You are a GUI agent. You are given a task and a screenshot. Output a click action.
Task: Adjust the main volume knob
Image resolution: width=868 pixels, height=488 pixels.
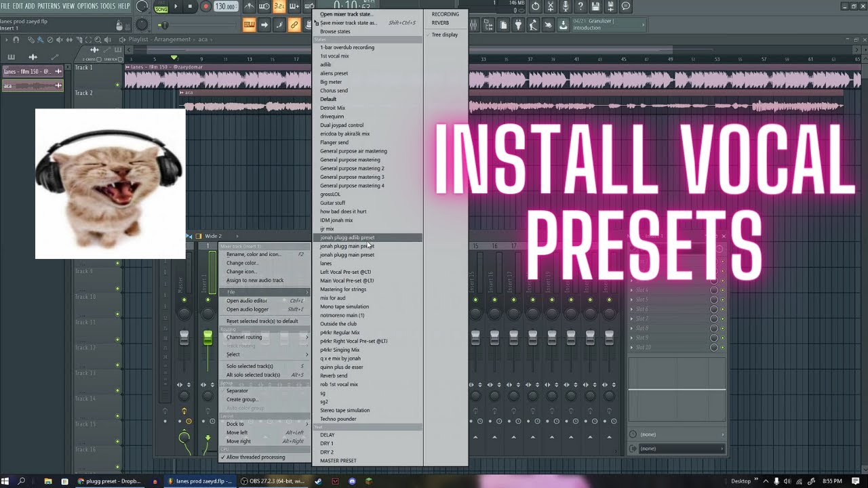point(142,7)
